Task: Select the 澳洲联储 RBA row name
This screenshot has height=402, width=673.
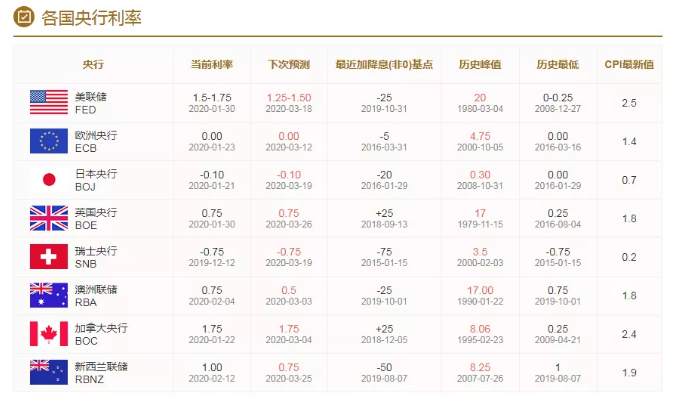Action: coord(96,296)
